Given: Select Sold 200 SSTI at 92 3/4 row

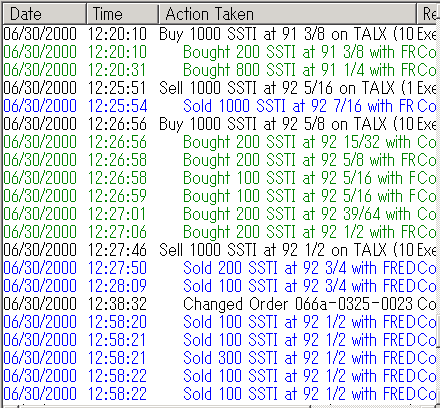Looking at the screenshot, I should (x=219, y=268).
